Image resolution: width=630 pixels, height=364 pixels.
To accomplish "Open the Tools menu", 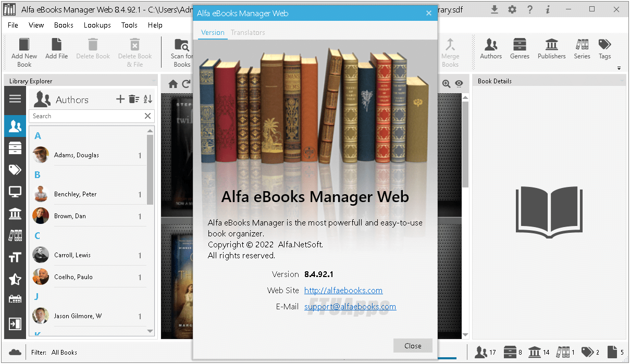I will coord(129,25).
